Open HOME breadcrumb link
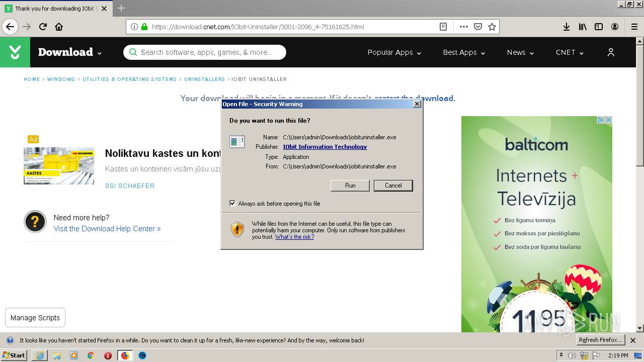644x362 pixels. point(32,79)
